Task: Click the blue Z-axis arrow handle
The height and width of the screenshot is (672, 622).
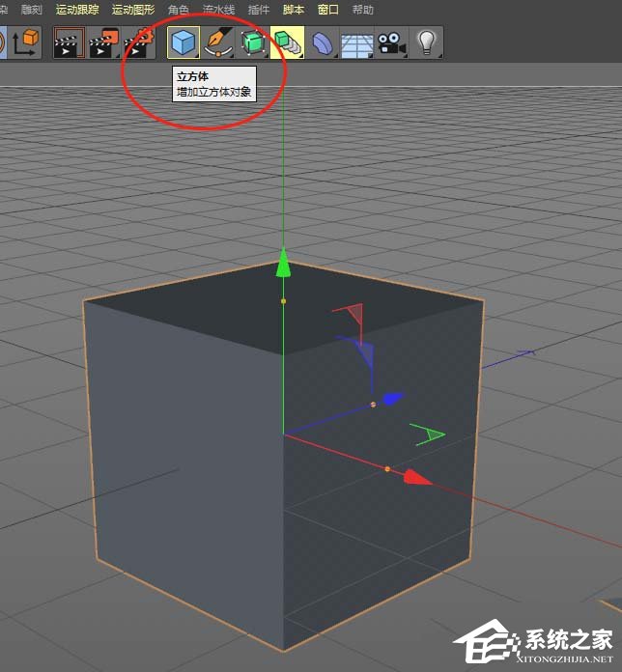Action: point(393,399)
